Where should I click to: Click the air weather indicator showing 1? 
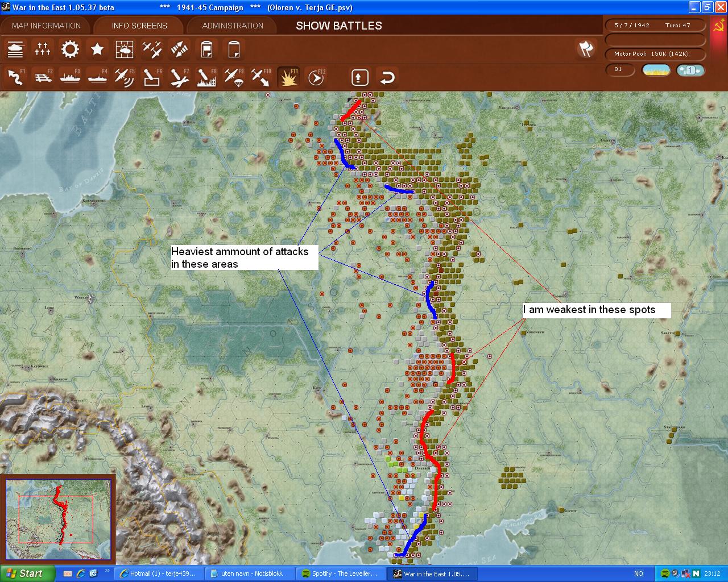pos(690,70)
